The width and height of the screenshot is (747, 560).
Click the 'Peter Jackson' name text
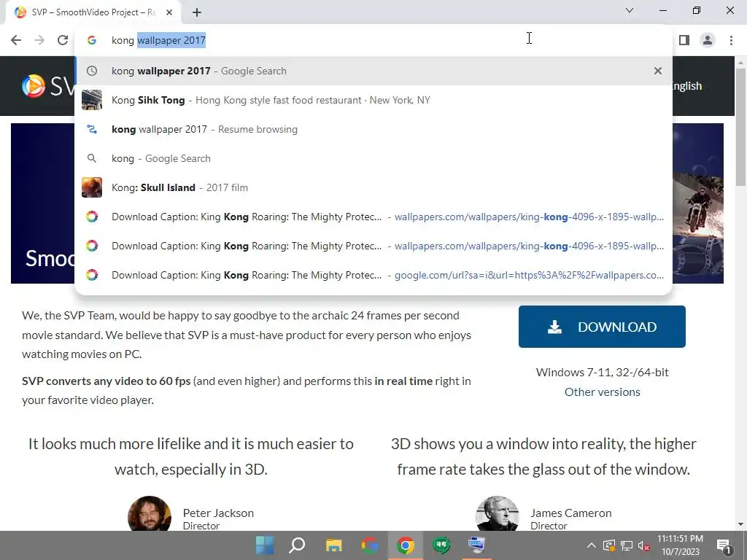click(x=218, y=513)
